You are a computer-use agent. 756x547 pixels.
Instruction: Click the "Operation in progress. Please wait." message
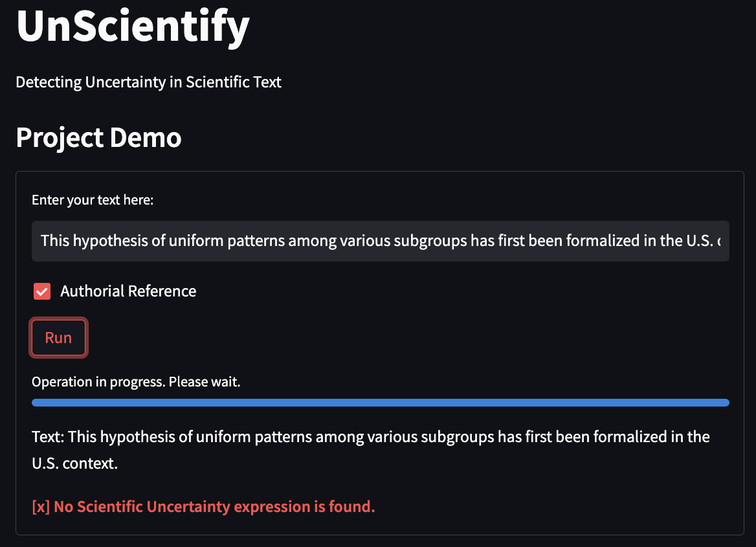coord(136,382)
